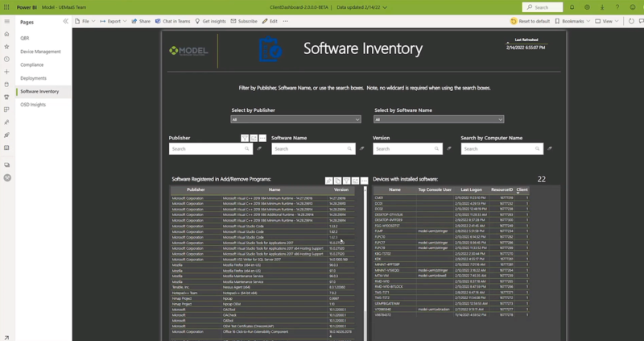The height and width of the screenshot is (341, 644).
Task: Click the download icon in header
Action: coord(602,7)
